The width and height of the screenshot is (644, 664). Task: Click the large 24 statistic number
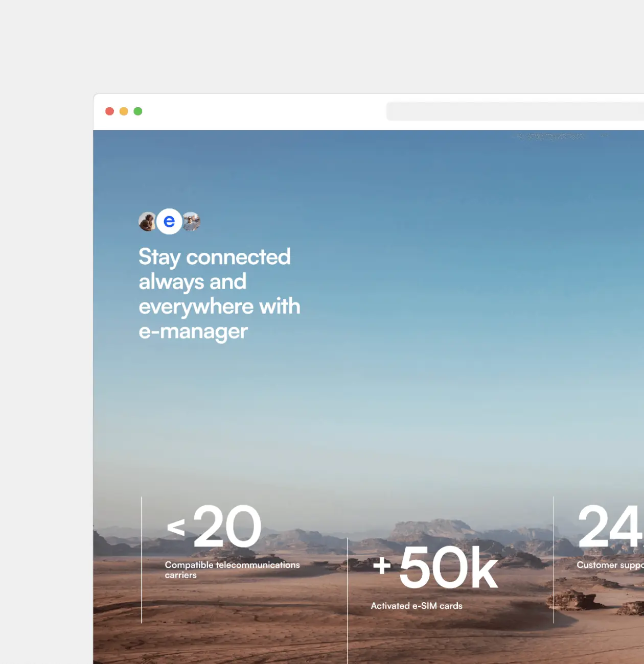point(610,526)
